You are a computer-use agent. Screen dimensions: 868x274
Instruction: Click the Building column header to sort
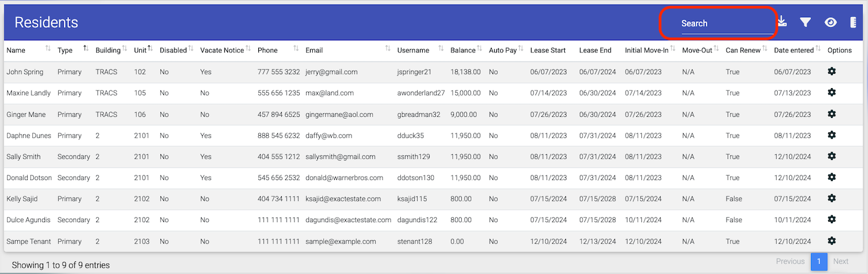tap(108, 50)
